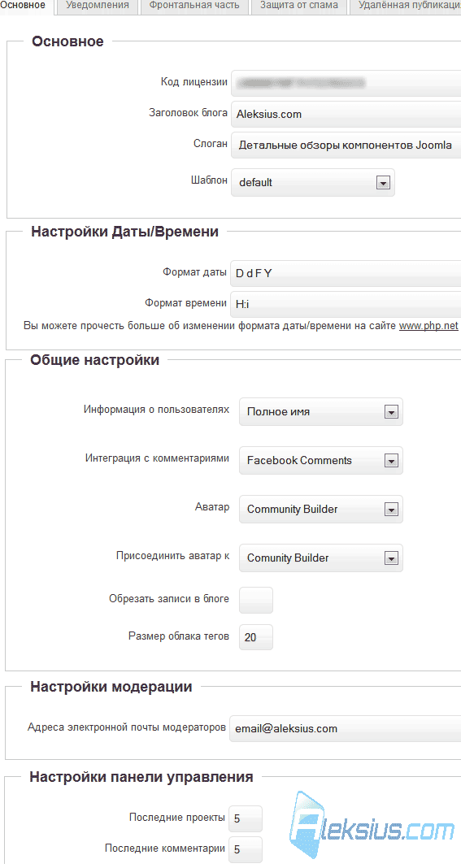Click the Настройки модерации heading
461x868 pixels.
pyautogui.click(x=111, y=687)
